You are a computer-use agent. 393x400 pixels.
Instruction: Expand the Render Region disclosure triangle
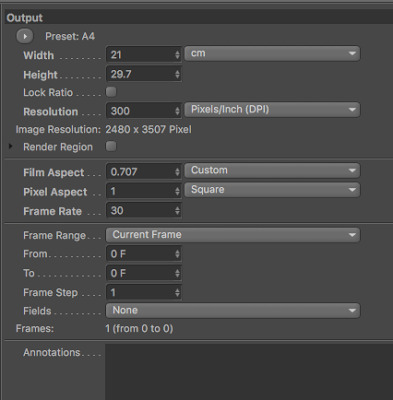(11, 146)
